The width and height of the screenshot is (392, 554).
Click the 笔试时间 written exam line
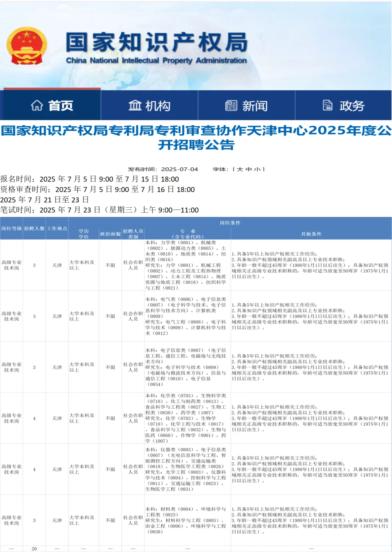click(99, 210)
